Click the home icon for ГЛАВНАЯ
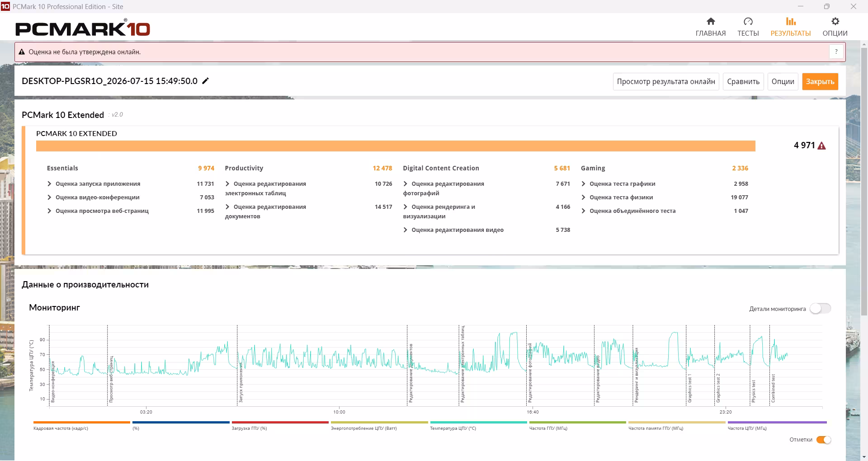This screenshot has height=461, width=868. coord(711,21)
